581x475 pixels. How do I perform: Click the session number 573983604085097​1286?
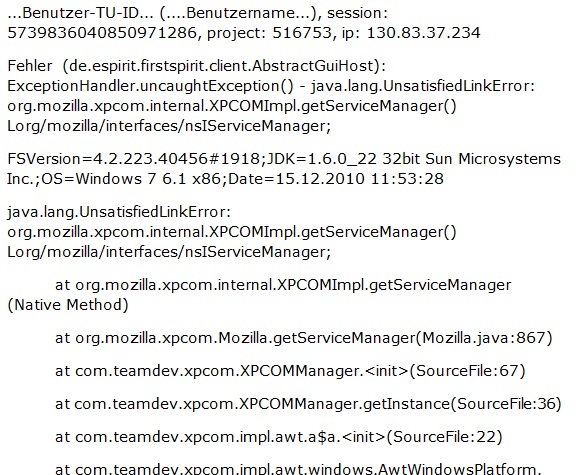(102, 33)
